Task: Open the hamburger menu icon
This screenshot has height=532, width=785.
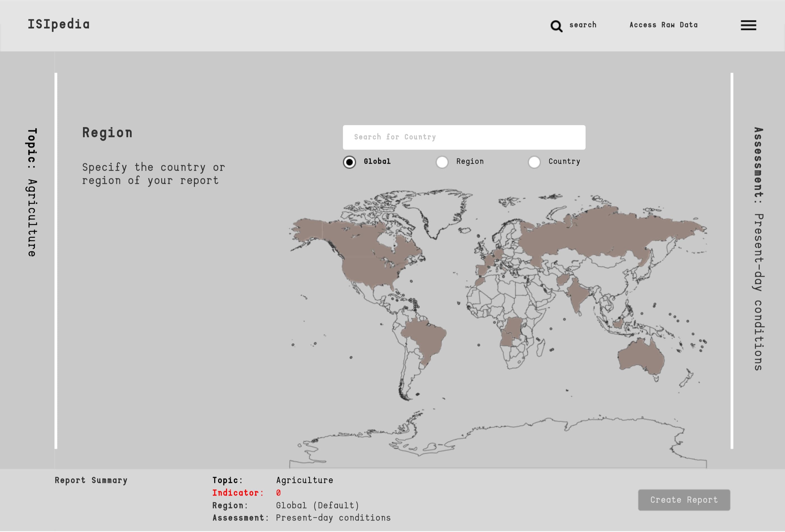Action: click(748, 25)
